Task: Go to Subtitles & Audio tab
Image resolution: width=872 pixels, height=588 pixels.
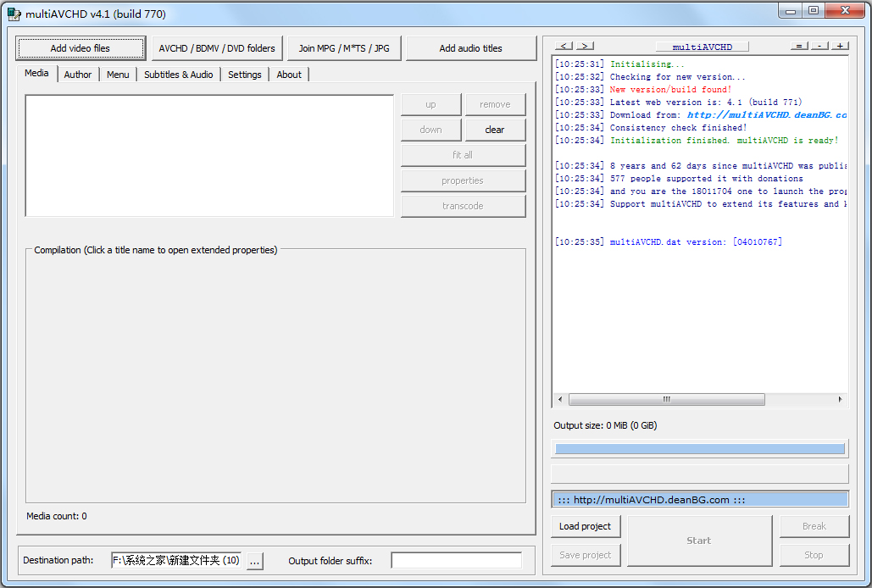Action: [178, 75]
